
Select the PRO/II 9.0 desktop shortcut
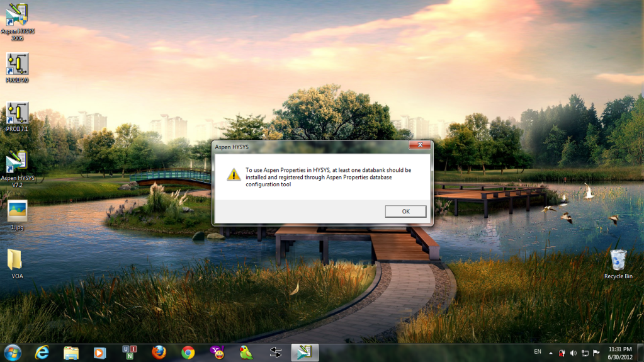17,65
